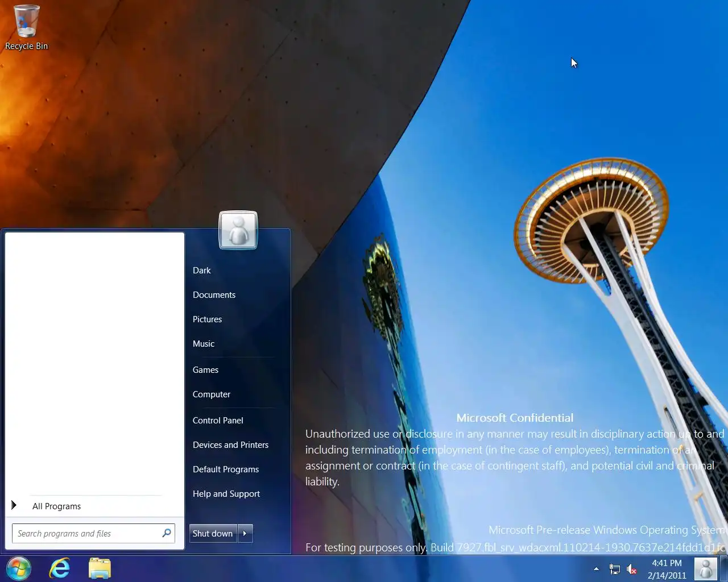The width and height of the screenshot is (728, 582).
Task: Open Windows Explorer folder icon on taskbar
Action: click(100, 568)
